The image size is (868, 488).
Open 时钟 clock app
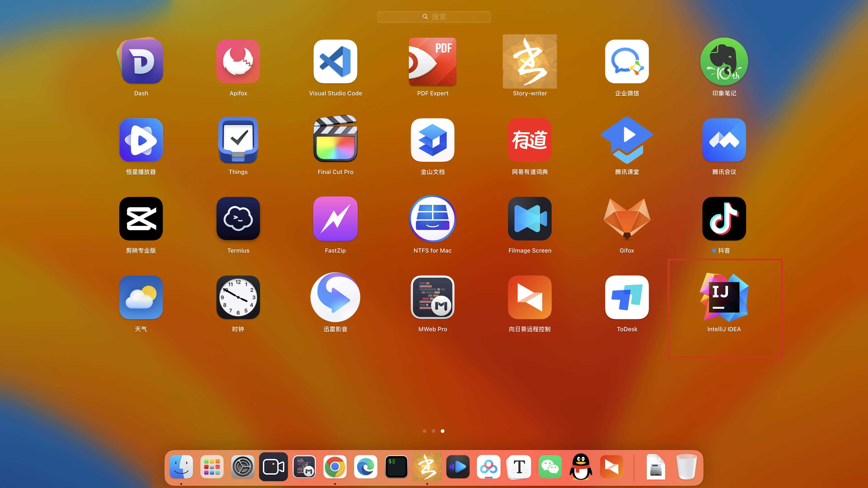(238, 297)
